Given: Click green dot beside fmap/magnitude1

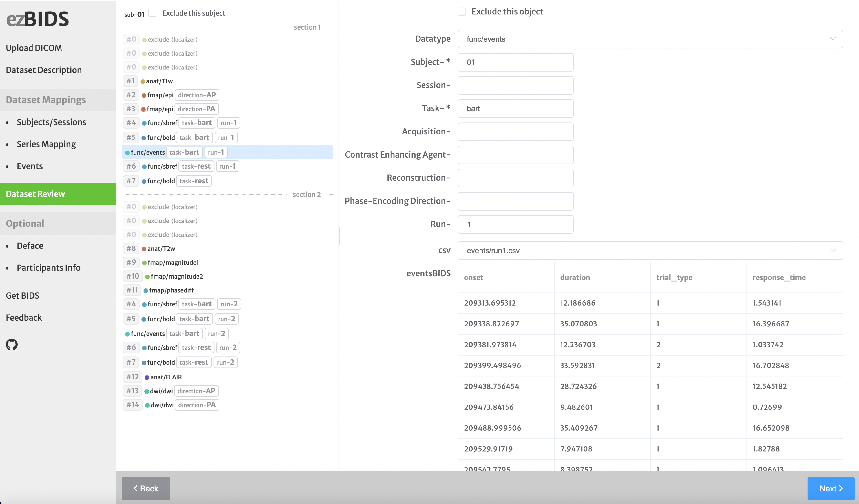Looking at the screenshot, I should coord(144,263).
